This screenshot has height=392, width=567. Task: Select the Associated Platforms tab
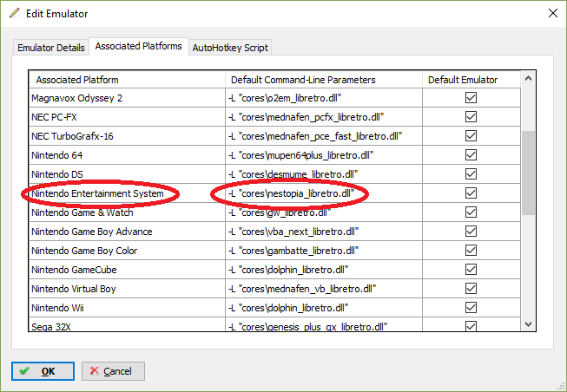139,46
